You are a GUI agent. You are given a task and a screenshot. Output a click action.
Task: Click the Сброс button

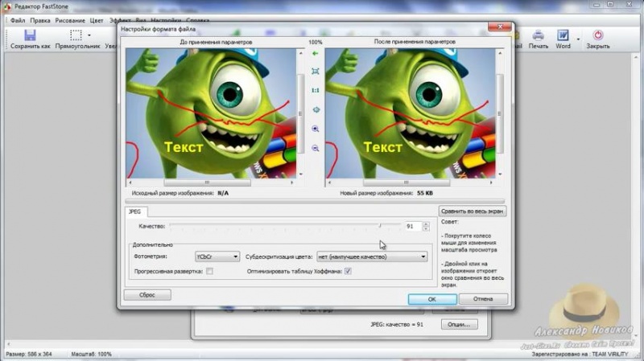point(147,294)
